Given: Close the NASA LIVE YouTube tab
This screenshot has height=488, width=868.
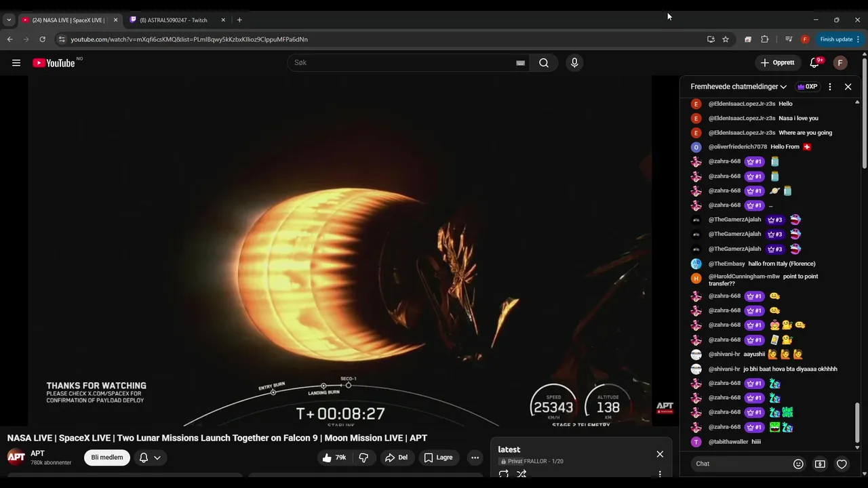Looking at the screenshot, I should coord(115,20).
